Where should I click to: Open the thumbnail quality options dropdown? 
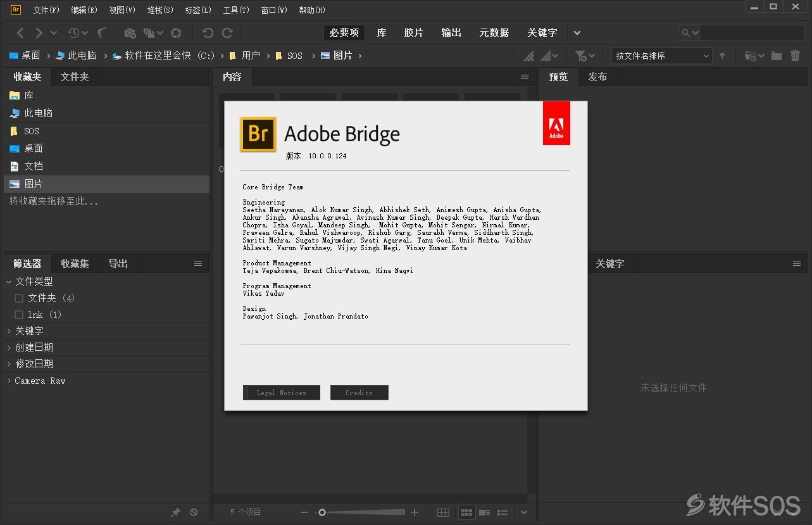(549, 56)
